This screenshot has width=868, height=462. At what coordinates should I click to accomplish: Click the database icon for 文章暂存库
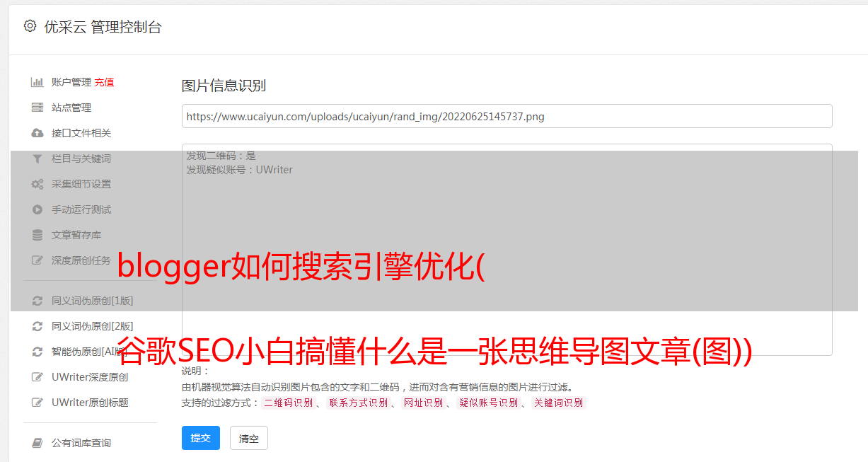37,235
